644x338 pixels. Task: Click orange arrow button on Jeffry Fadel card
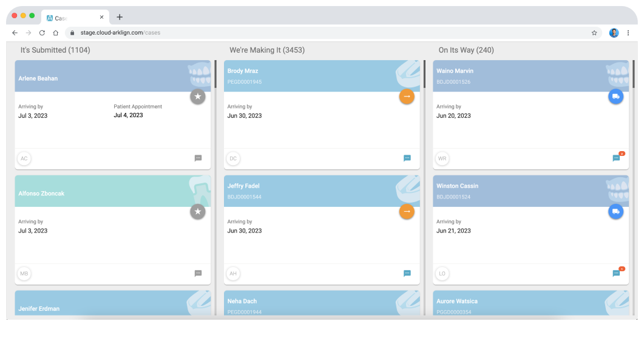tap(407, 212)
